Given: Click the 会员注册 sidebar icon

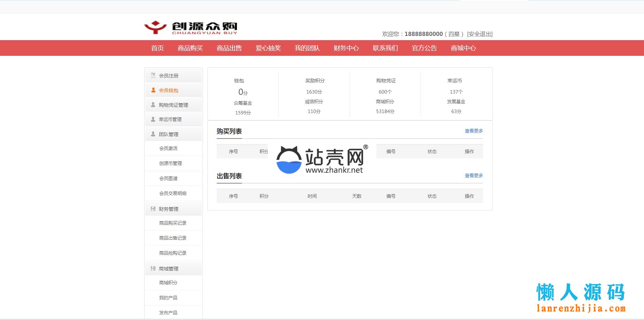Looking at the screenshot, I should point(153,75).
